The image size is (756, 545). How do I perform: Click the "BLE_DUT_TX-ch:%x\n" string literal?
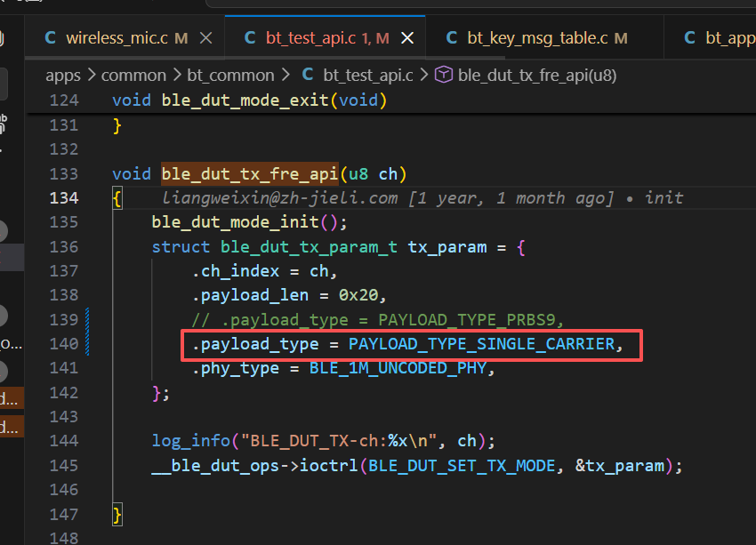click(x=339, y=441)
